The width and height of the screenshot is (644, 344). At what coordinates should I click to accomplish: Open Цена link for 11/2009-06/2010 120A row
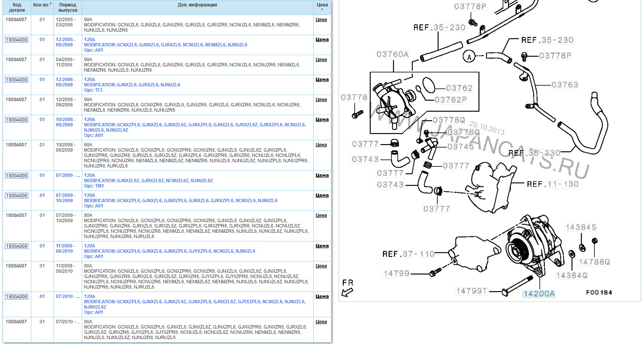point(322,246)
